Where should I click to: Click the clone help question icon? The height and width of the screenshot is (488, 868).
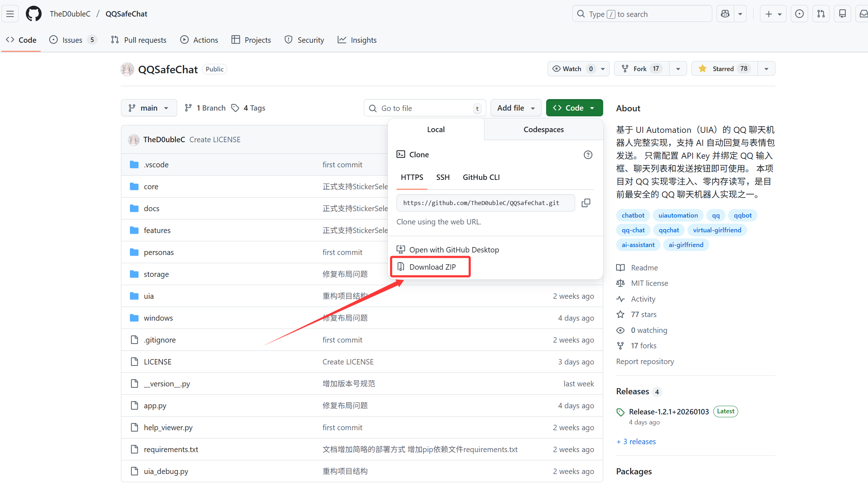tap(588, 155)
